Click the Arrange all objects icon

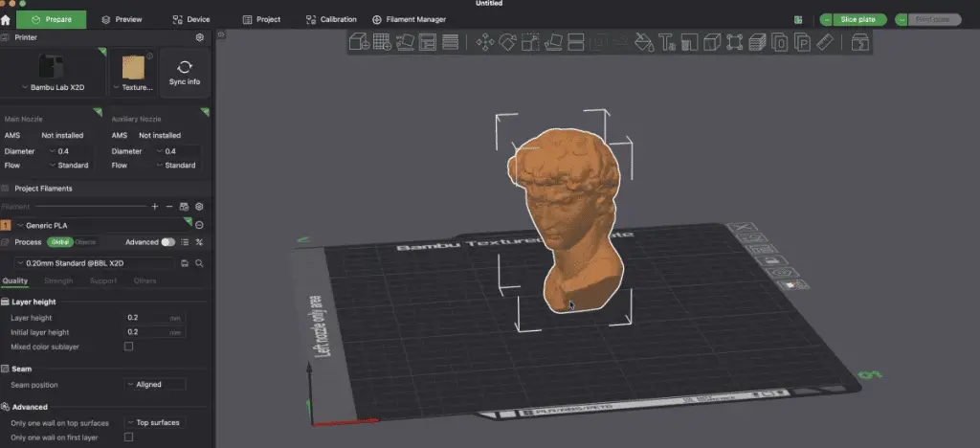tap(428, 42)
